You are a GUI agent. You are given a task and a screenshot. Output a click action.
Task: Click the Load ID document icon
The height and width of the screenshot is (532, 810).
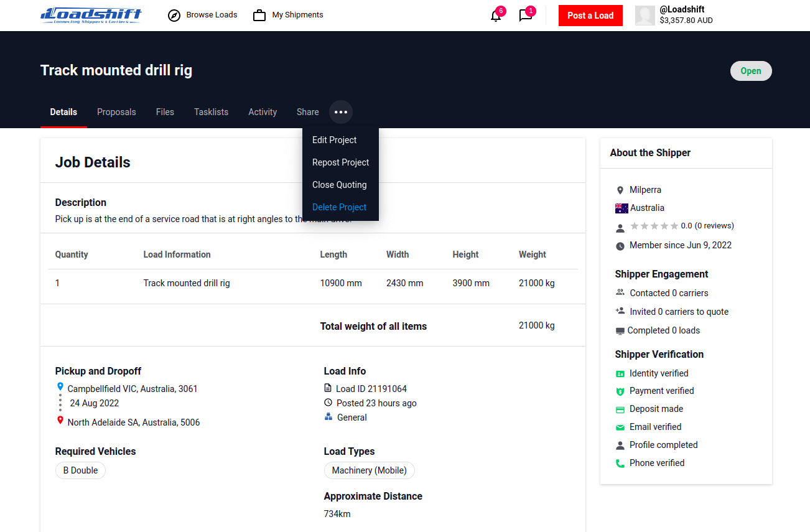coord(327,388)
